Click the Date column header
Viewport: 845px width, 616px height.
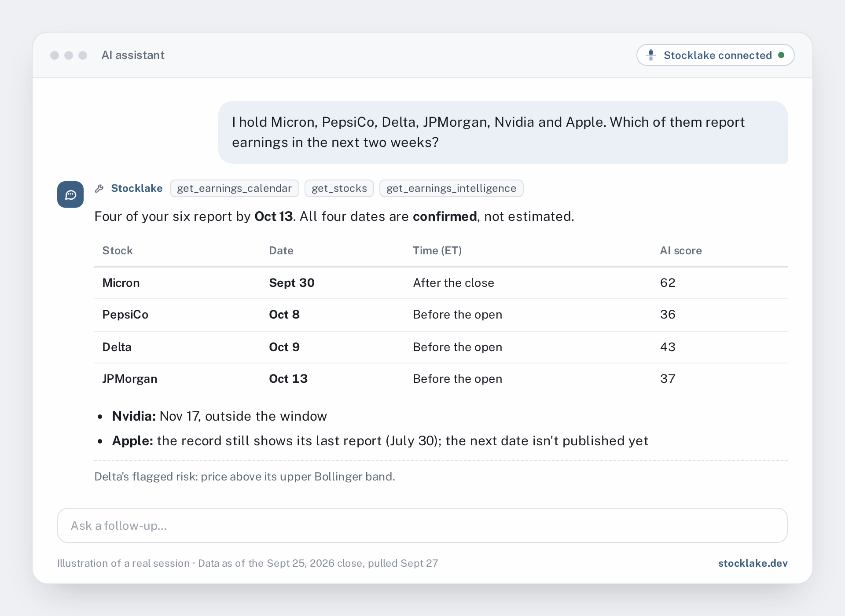[x=281, y=250]
